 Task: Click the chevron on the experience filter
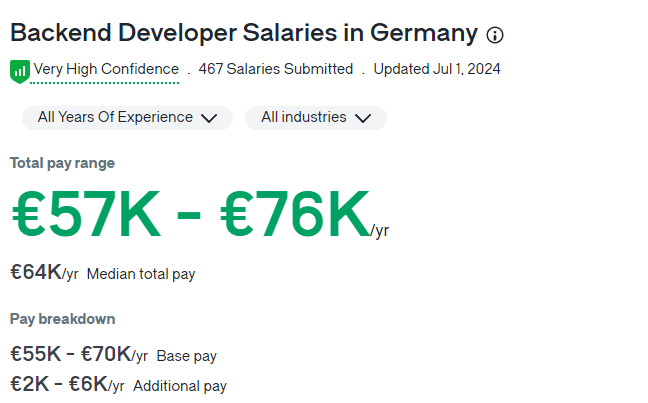(x=209, y=118)
